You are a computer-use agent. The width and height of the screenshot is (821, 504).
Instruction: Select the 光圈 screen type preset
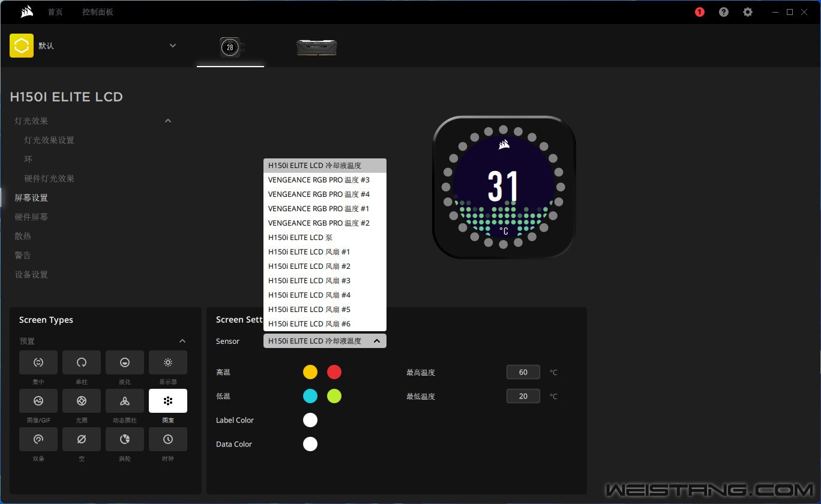(82, 401)
